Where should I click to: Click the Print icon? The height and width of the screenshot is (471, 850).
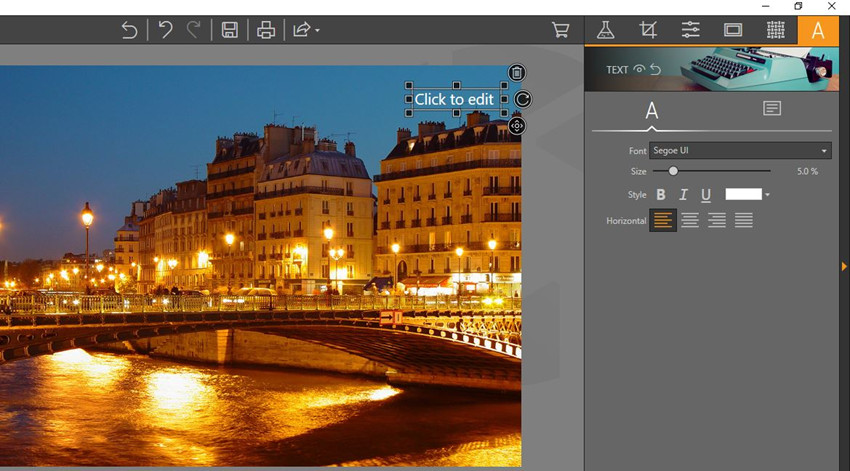click(x=266, y=30)
